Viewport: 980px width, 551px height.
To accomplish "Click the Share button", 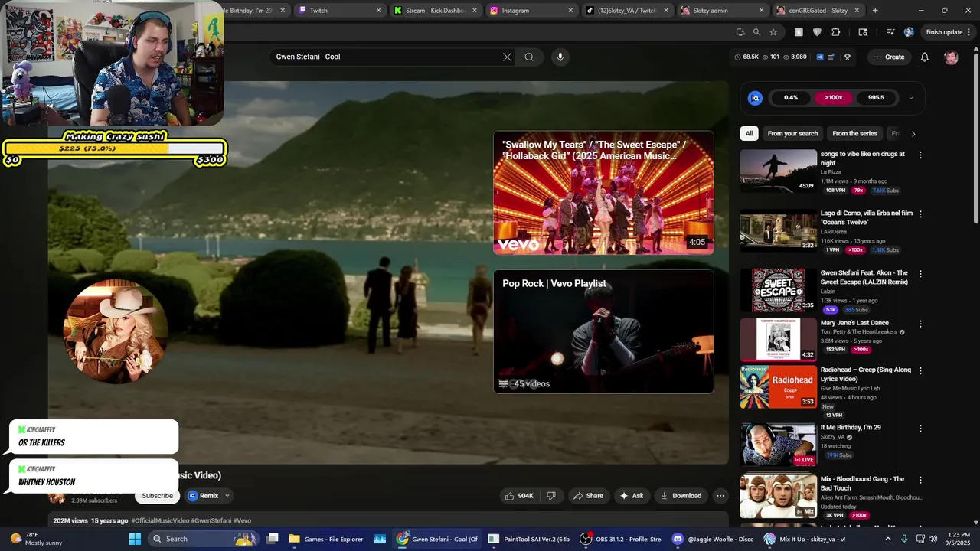I will pos(588,496).
